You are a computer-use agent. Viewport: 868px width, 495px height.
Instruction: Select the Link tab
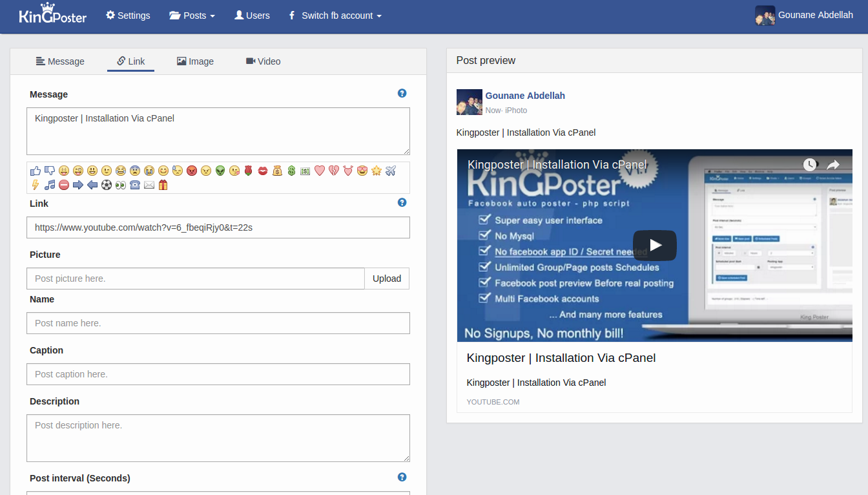point(130,61)
